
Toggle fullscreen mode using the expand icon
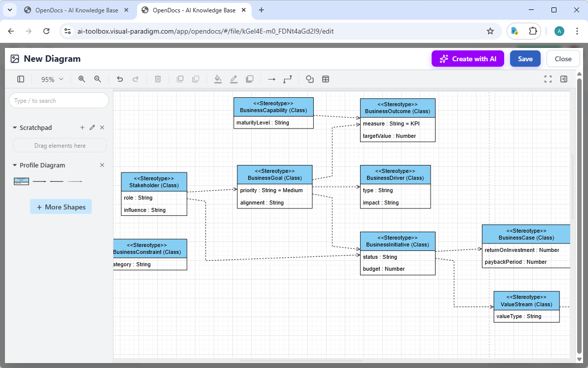coord(548,79)
